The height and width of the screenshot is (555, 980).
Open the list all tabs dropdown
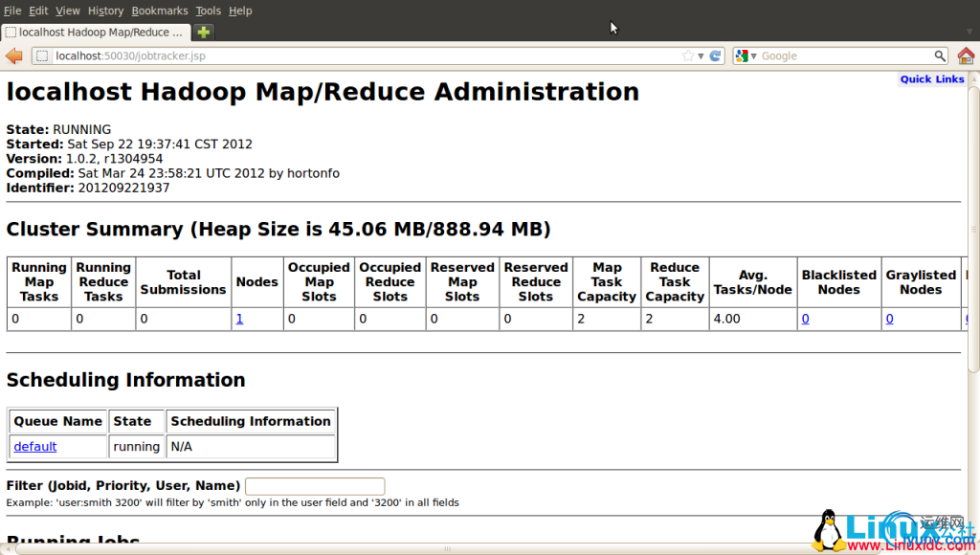(x=969, y=32)
